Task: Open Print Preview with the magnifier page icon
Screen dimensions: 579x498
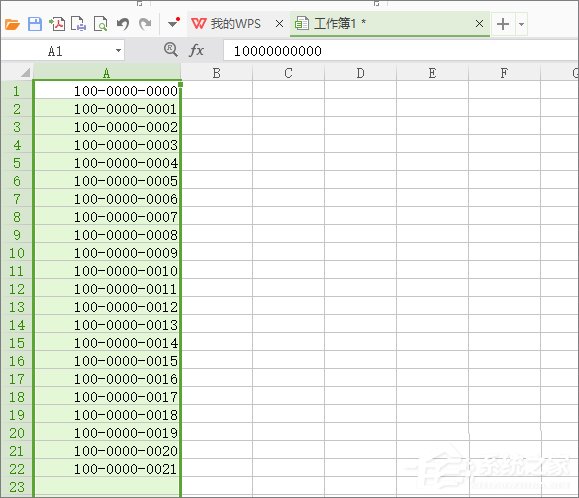Action: [x=100, y=24]
